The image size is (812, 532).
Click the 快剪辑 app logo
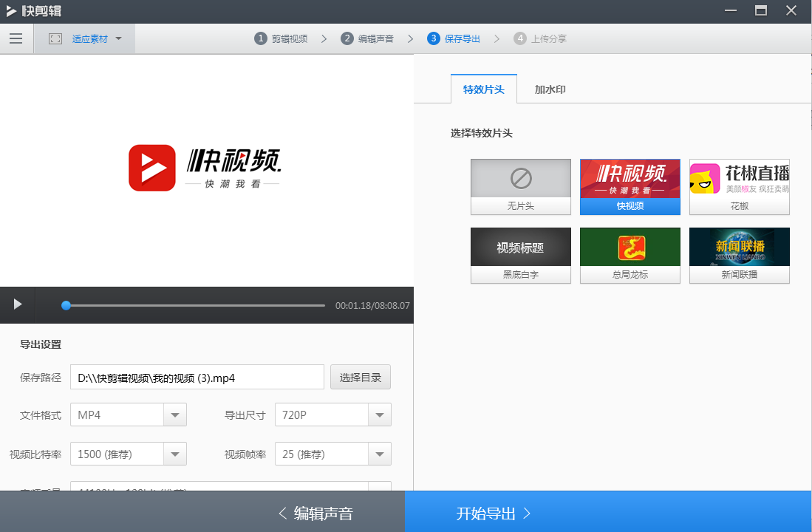pyautogui.click(x=34, y=11)
